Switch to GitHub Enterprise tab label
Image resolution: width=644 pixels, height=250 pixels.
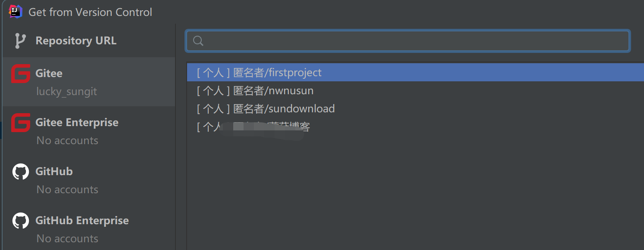coord(82,221)
